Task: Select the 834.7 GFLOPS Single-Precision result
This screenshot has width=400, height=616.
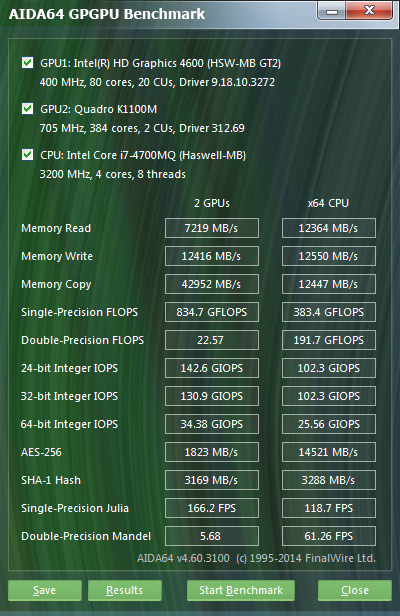Action: point(212,312)
